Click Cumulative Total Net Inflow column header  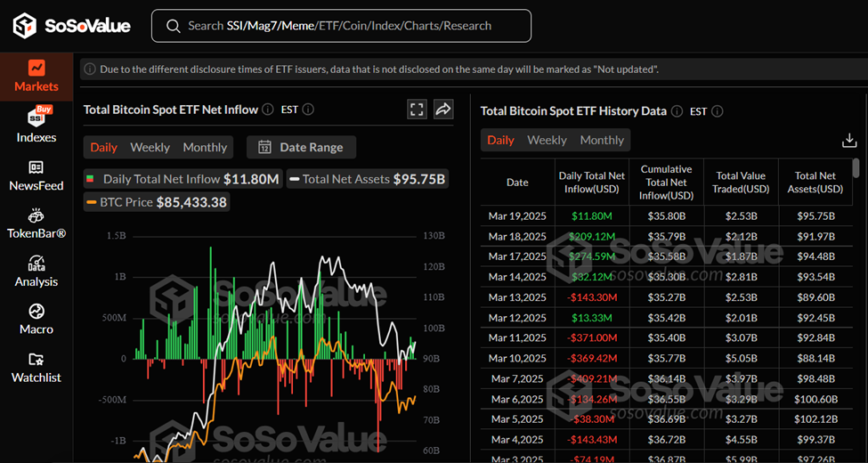pos(667,183)
